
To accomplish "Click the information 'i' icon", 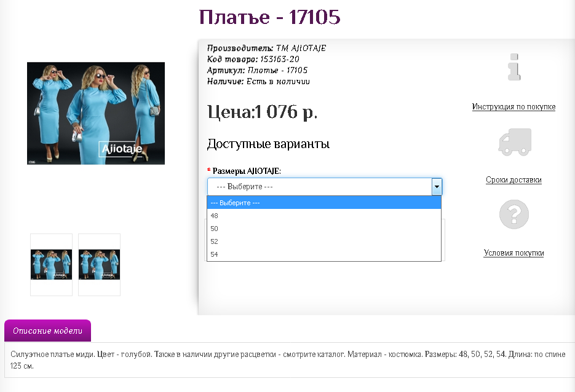I will [x=514, y=68].
